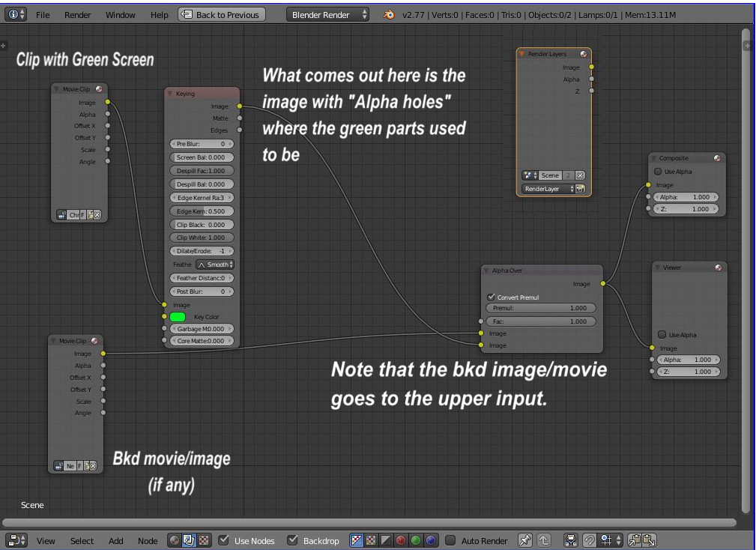Select the Texture nodes icon in the header
Viewport: 756px width, 550px height.
(202, 540)
